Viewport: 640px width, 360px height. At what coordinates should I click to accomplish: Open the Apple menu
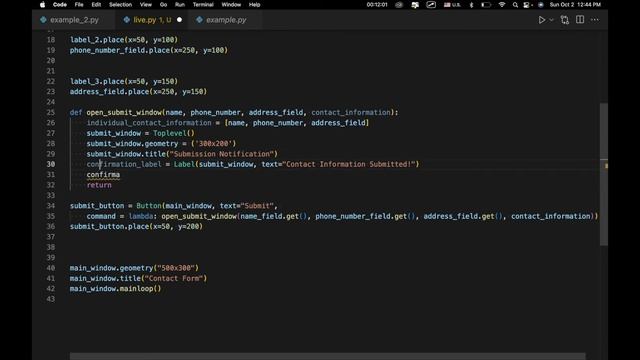click(x=42, y=4)
